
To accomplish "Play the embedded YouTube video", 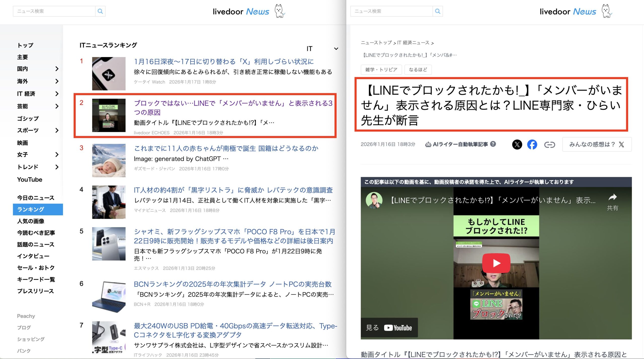I will tap(496, 263).
